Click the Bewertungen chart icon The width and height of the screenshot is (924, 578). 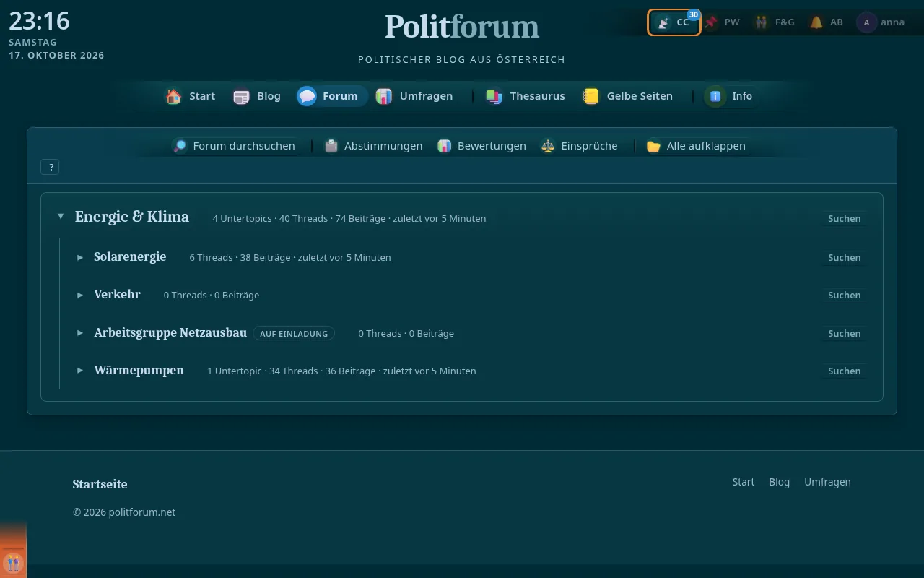(445, 146)
